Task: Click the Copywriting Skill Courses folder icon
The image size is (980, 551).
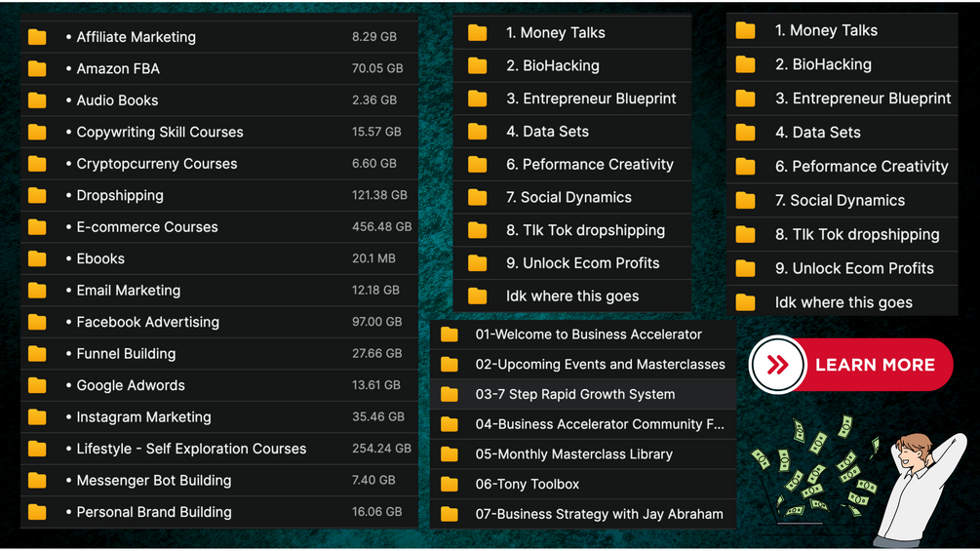Action: tap(37, 132)
